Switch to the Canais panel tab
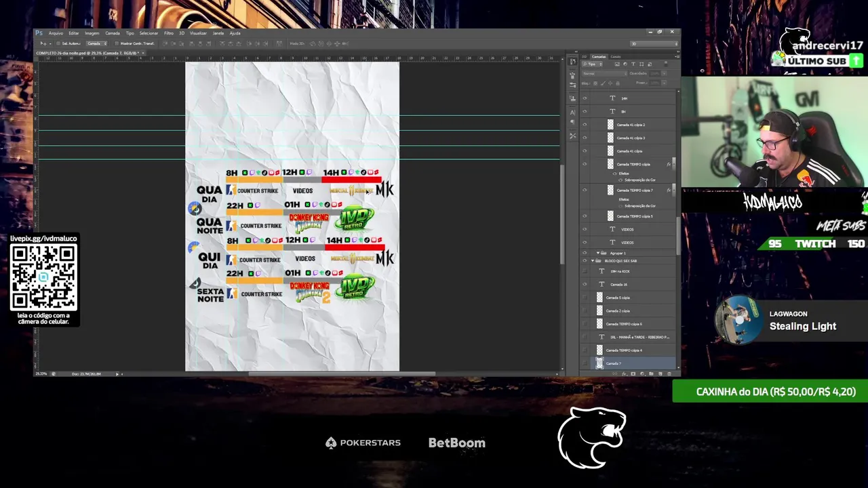Screen dimensions: 868x488 (x=616, y=57)
